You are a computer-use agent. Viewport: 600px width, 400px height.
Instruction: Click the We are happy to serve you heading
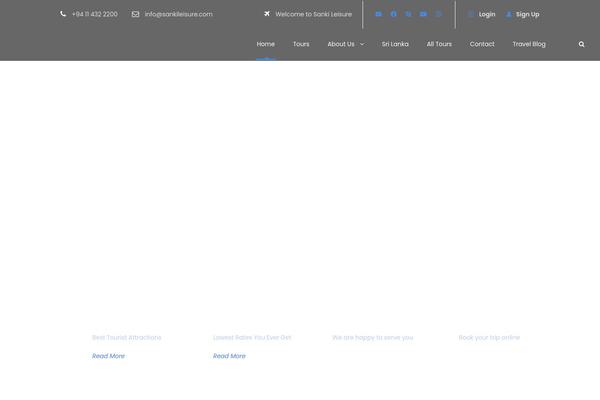pos(373,338)
